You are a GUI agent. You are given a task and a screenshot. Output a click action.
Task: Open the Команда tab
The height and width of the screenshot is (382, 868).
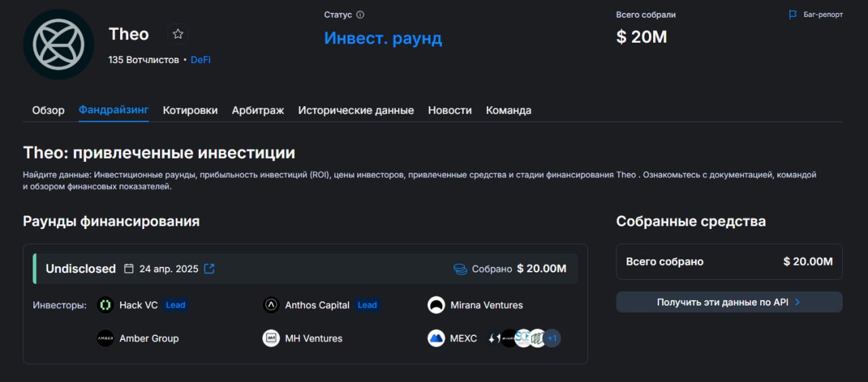point(509,110)
